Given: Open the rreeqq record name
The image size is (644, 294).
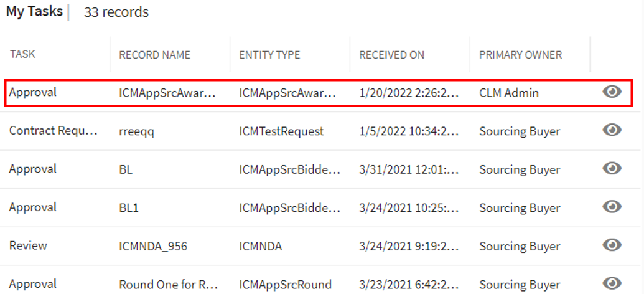Looking at the screenshot, I should (137, 131).
